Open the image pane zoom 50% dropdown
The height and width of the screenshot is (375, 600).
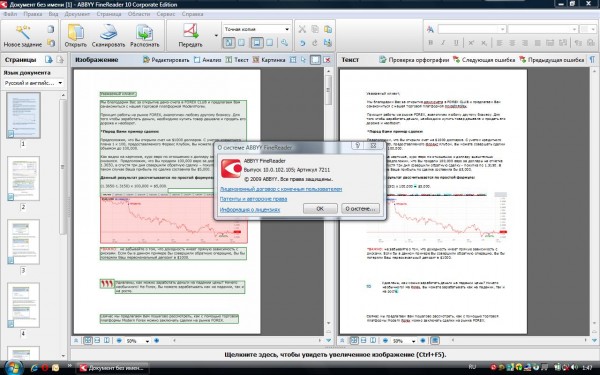click(147, 341)
